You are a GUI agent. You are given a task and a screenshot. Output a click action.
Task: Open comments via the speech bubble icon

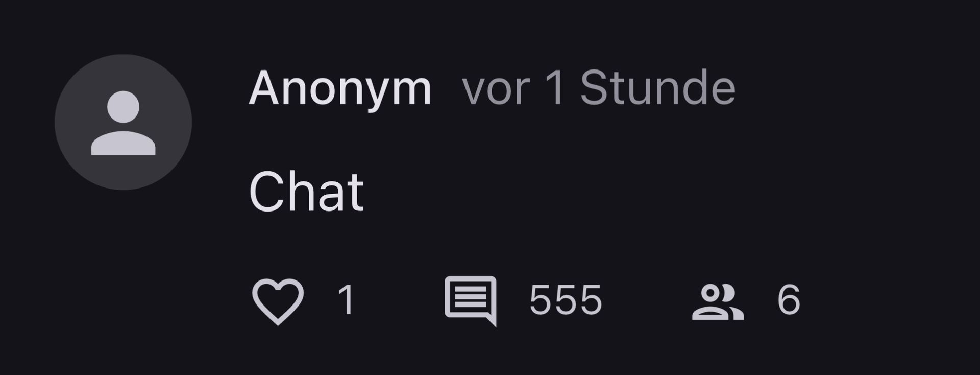tap(471, 301)
